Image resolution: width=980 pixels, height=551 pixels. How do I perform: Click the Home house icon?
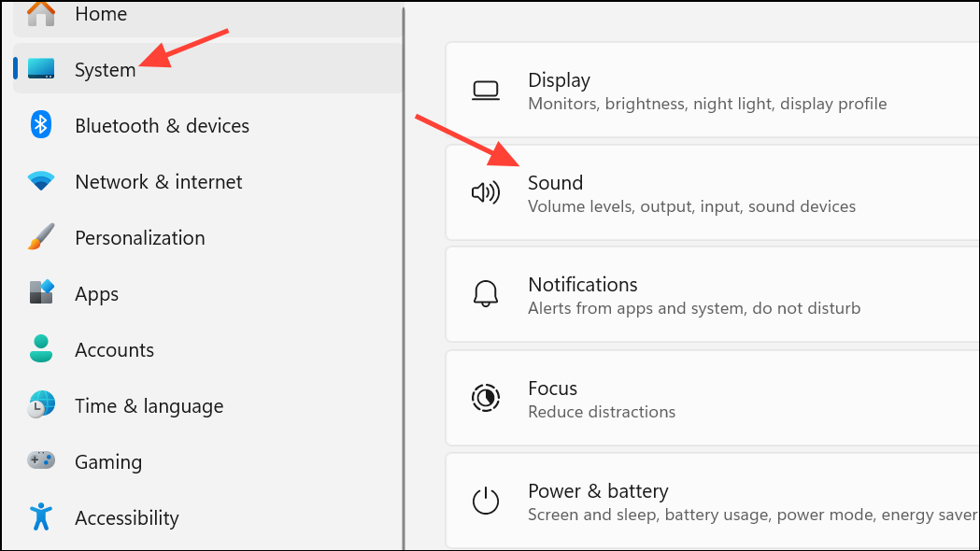point(41,14)
